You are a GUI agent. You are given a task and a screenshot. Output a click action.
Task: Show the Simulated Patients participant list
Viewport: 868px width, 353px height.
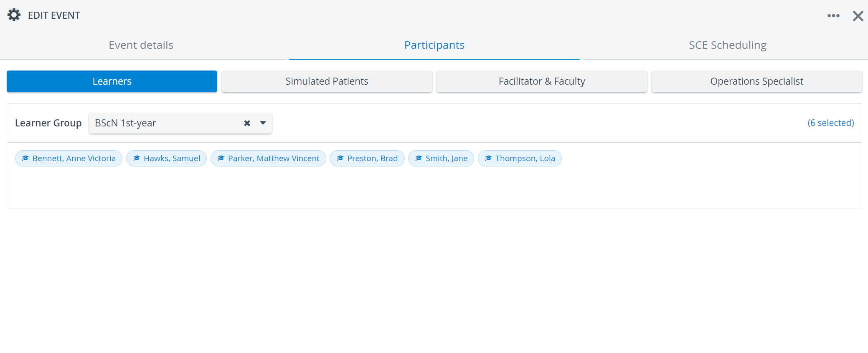327,81
